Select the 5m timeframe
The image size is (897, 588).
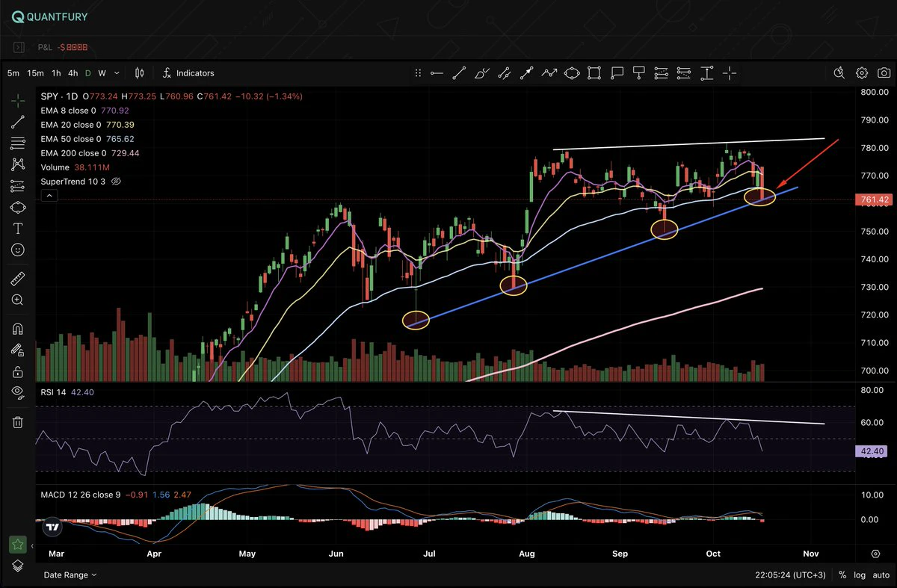pos(13,73)
